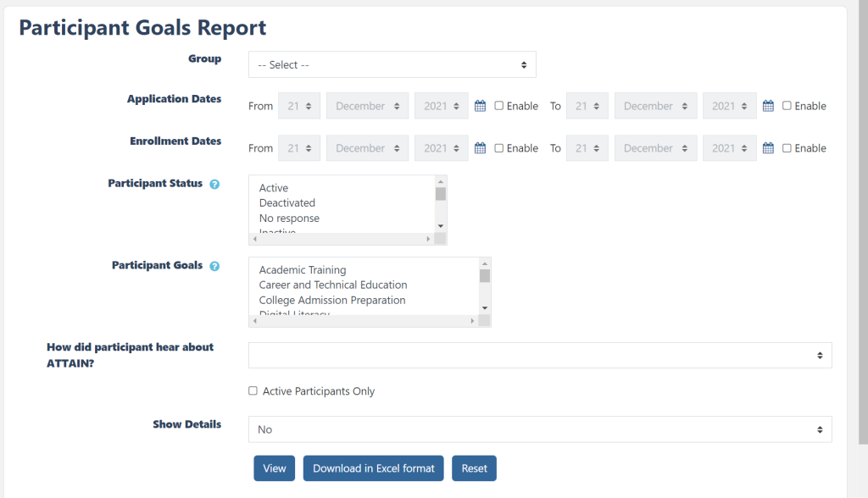Choose Career and Technical Education goal

click(333, 285)
